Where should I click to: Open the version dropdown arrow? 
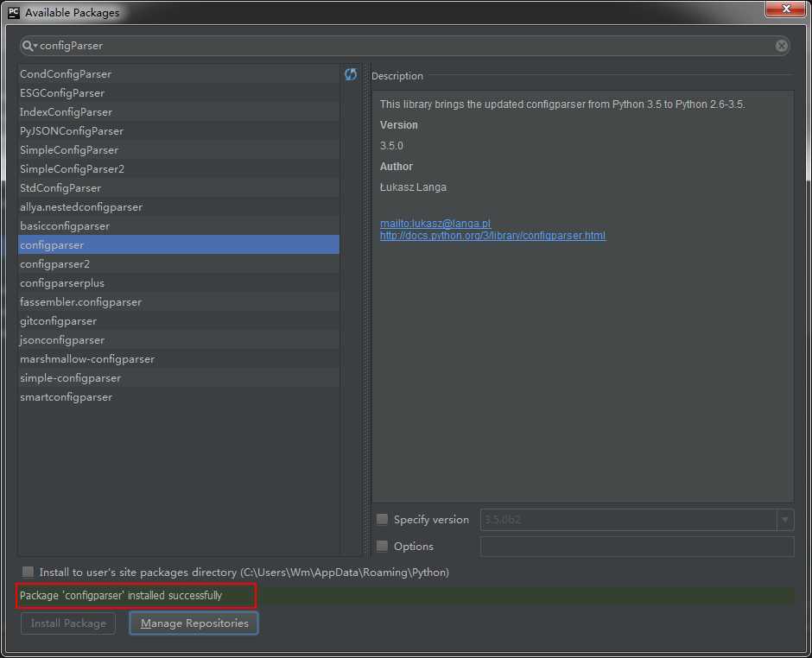pyautogui.click(x=785, y=520)
